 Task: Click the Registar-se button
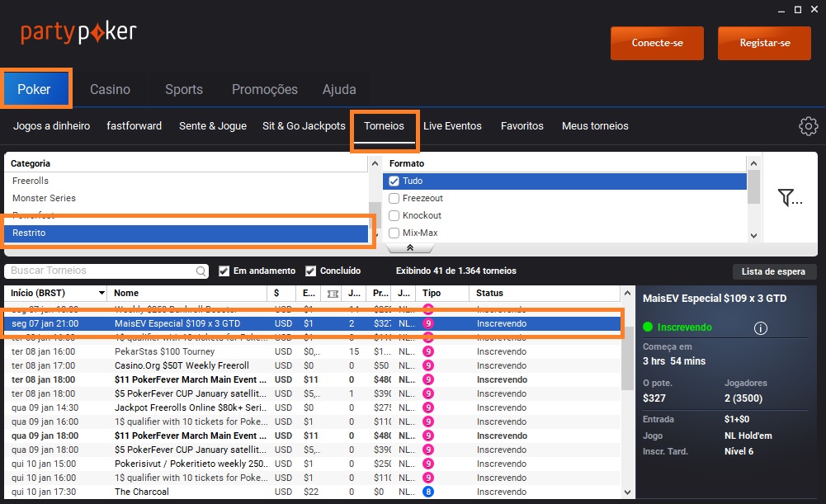764,43
